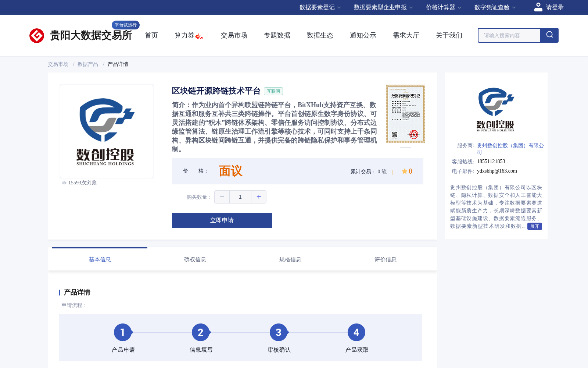
Task: Click the 互联网 category tag
Action: coord(273,91)
